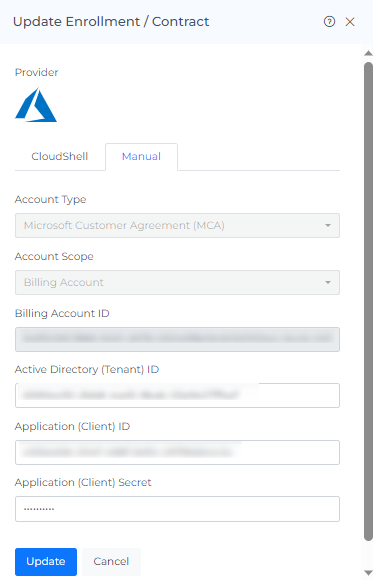The height and width of the screenshot is (580, 373).
Task: Click the Account Type dropdown arrow
Action: (327, 226)
